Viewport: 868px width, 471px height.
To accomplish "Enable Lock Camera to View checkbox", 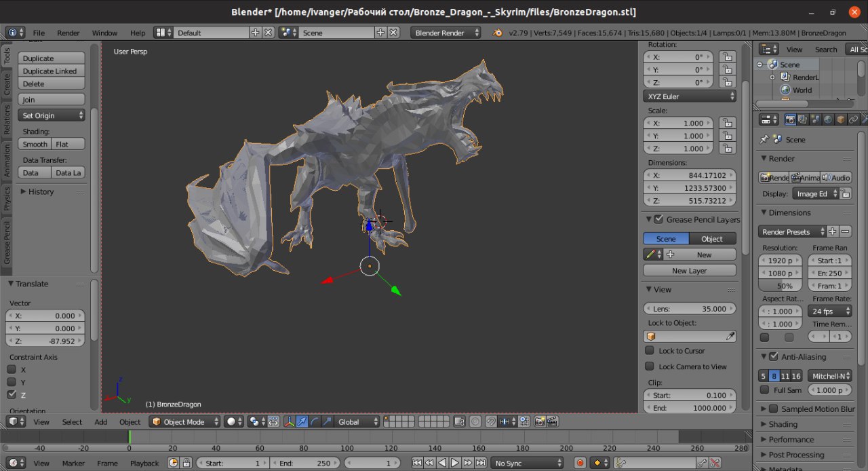I will click(x=650, y=366).
